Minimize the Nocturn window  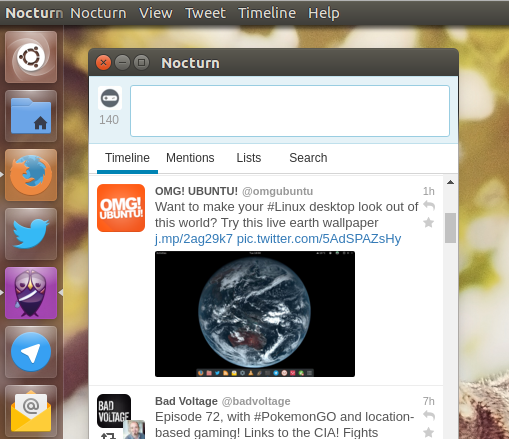coord(122,62)
